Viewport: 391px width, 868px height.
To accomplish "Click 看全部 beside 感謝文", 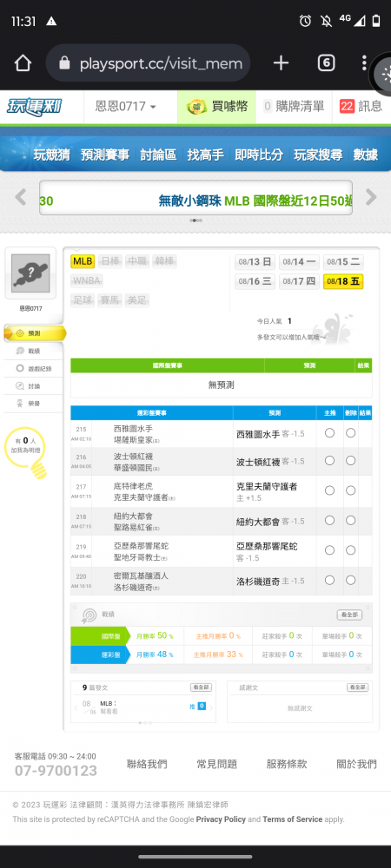I will click(358, 687).
